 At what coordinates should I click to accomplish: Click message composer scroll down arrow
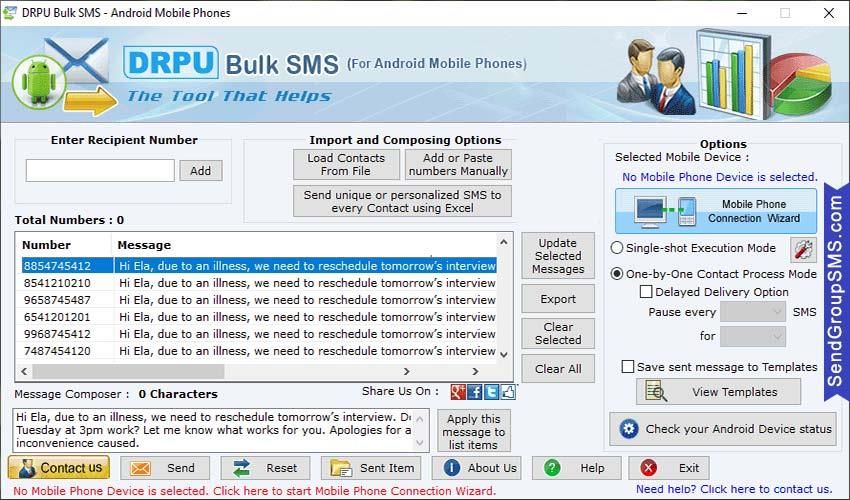[x=420, y=443]
